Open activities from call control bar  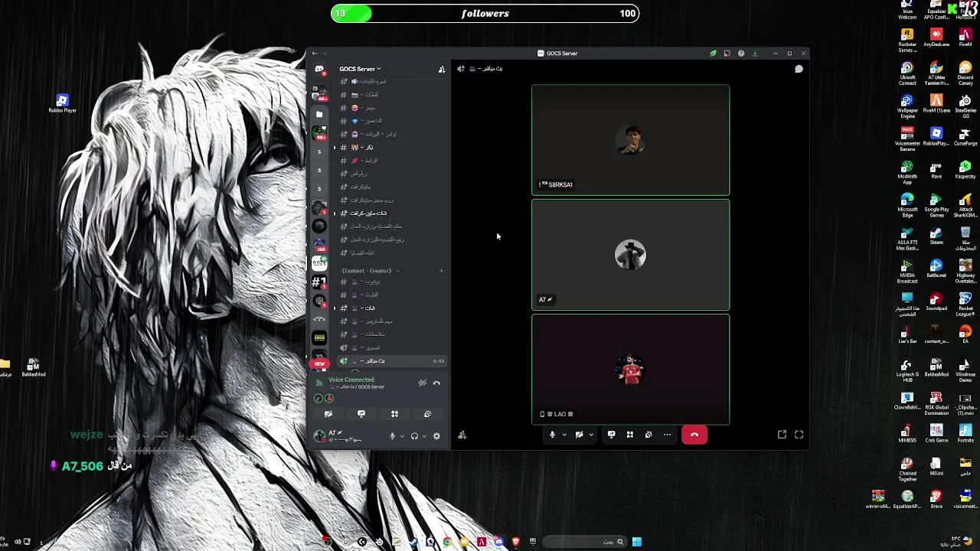630,435
